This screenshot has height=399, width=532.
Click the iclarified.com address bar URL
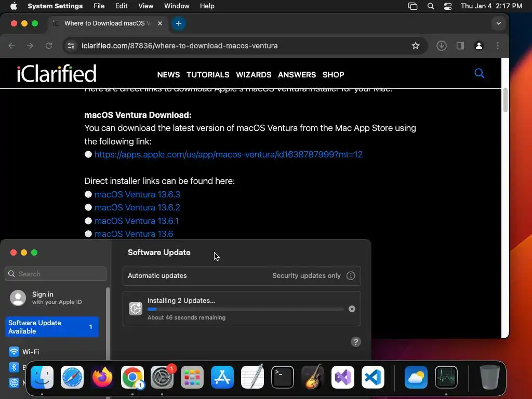click(x=179, y=46)
